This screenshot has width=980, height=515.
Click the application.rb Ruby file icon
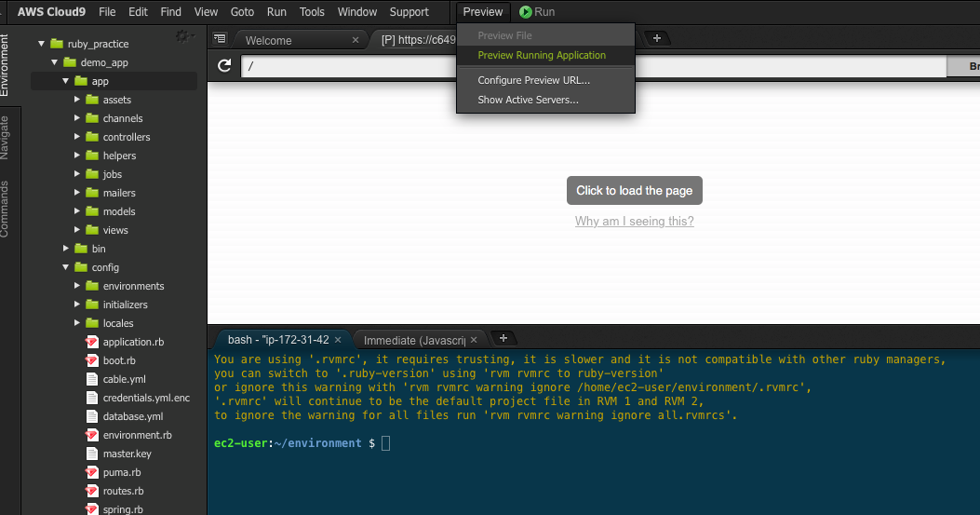click(92, 342)
